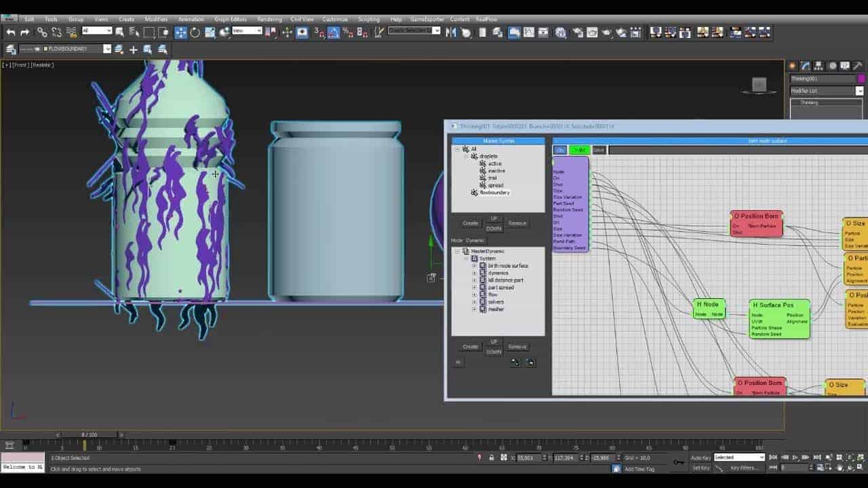
Task: Click Create button below the MasterDynamic tree
Action: pyautogui.click(x=470, y=346)
